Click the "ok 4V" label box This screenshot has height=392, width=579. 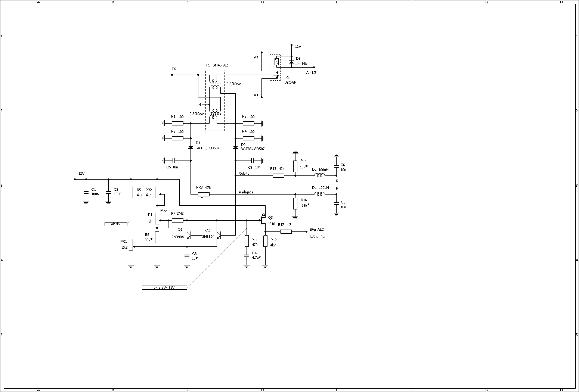116,224
